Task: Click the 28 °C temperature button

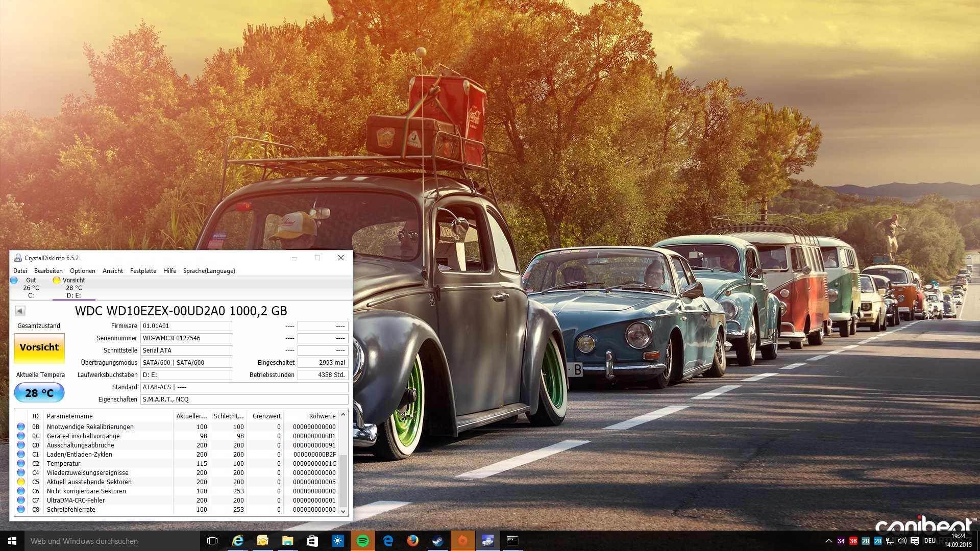Action: (x=39, y=393)
